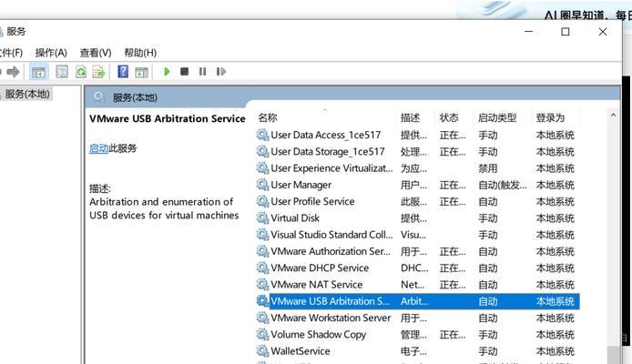This screenshot has width=632, height=364.
Task: Open the blue help question mark icon
Action: tap(123, 72)
